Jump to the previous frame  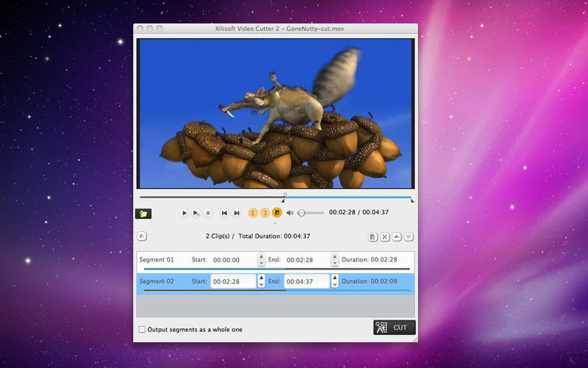pos(224,213)
